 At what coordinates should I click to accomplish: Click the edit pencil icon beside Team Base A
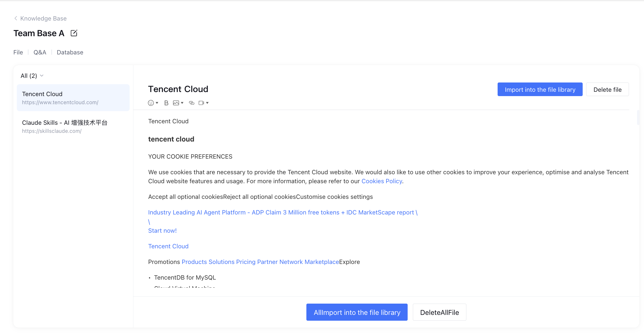(x=74, y=33)
